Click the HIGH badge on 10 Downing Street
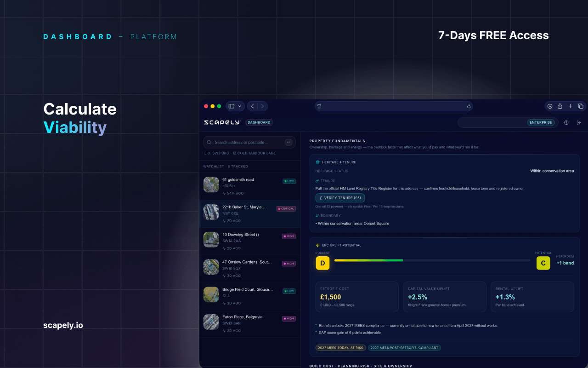This screenshot has width=588, height=368. click(x=289, y=236)
